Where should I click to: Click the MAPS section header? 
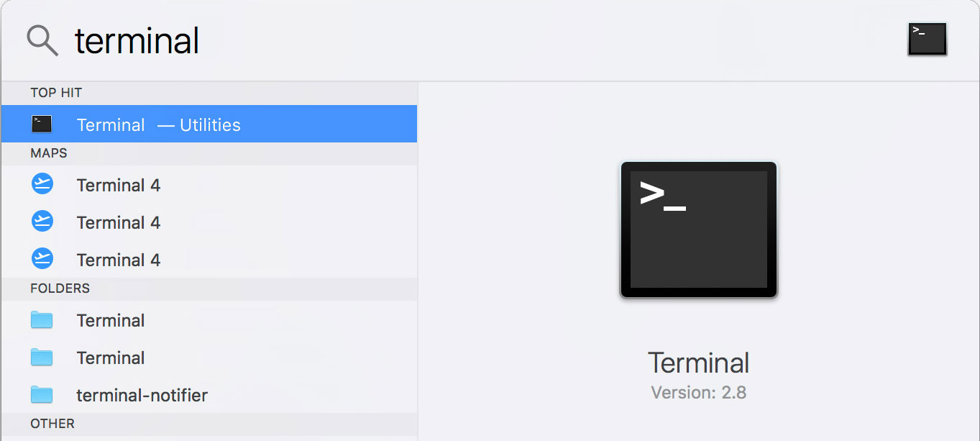(x=49, y=153)
